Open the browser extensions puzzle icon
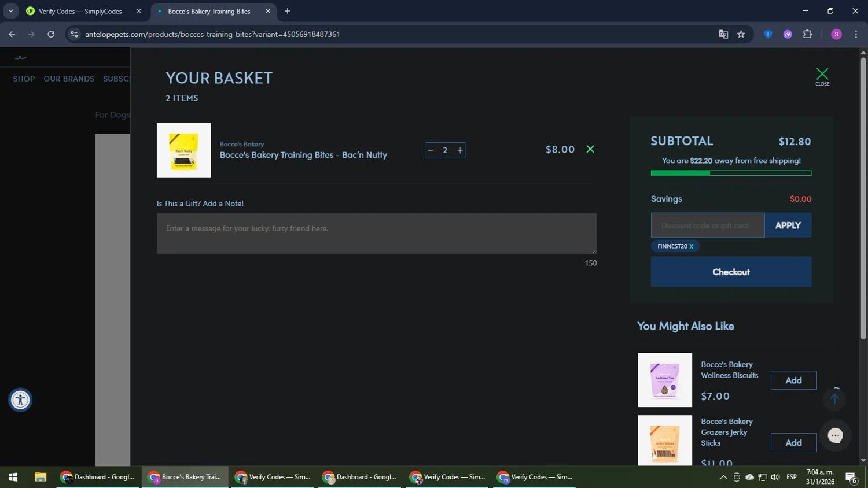This screenshot has width=868, height=488. pyautogui.click(x=808, y=34)
